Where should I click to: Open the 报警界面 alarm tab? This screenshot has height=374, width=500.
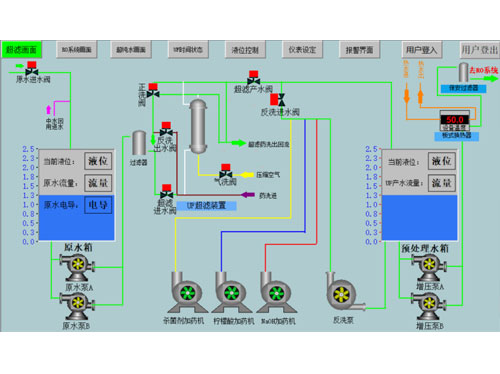(x=359, y=50)
